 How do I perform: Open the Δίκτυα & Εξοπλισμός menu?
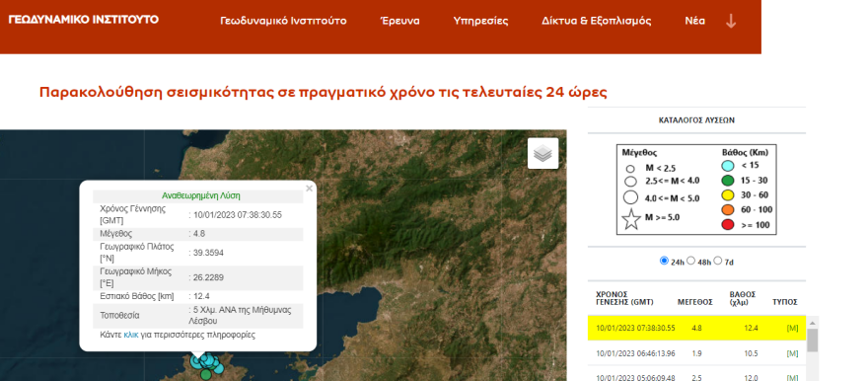[x=596, y=21]
